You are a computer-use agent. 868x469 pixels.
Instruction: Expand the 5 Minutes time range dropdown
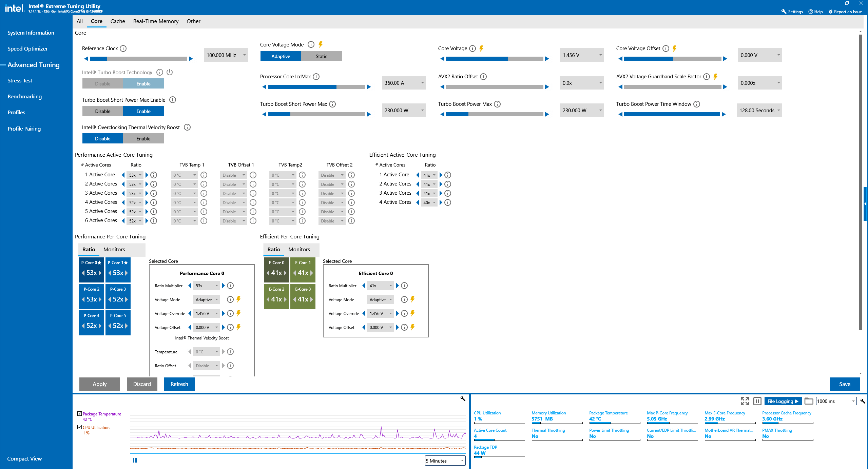tap(445, 461)
